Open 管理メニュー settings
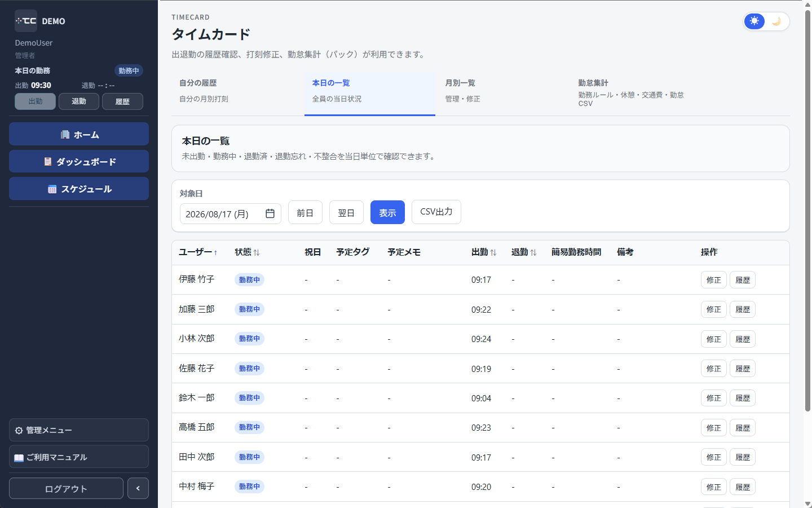This screenshot has height=508, width=812. (79, 430)
